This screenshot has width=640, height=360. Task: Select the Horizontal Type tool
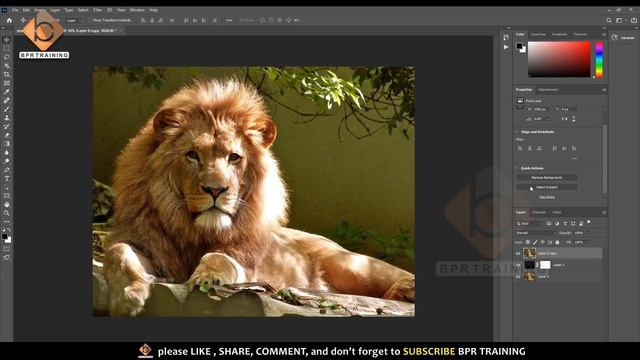pos(7,178)
